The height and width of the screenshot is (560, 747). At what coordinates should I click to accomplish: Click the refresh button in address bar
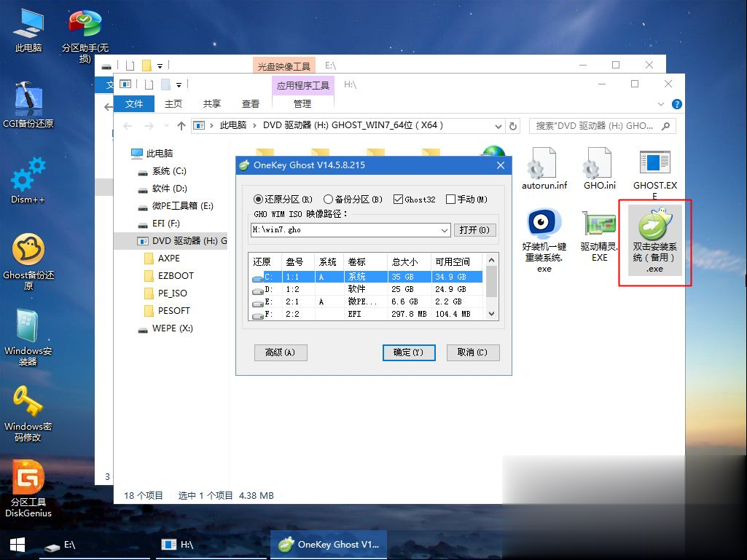coord(512,126)
